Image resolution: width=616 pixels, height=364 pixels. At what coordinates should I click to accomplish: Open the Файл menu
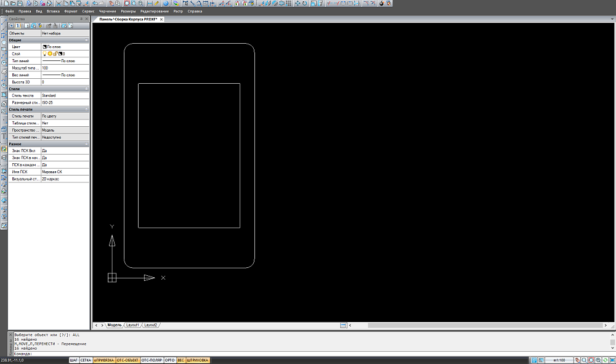[x=9, y=11]
